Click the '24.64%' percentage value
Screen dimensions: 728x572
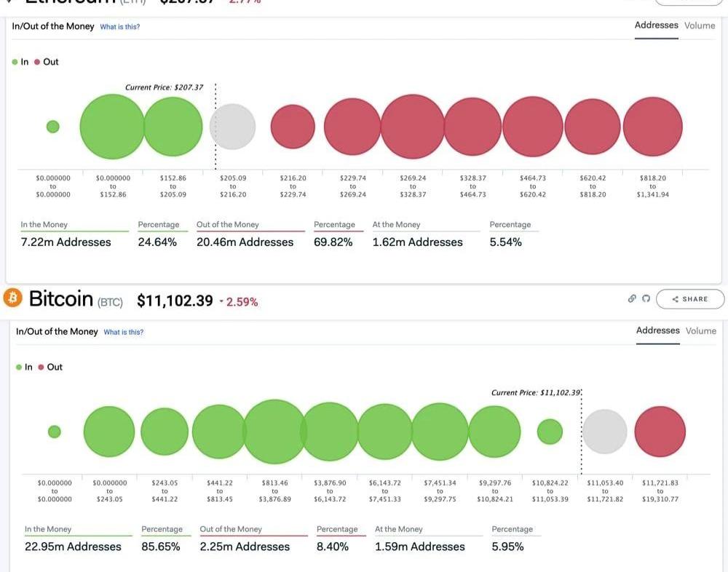157,242
